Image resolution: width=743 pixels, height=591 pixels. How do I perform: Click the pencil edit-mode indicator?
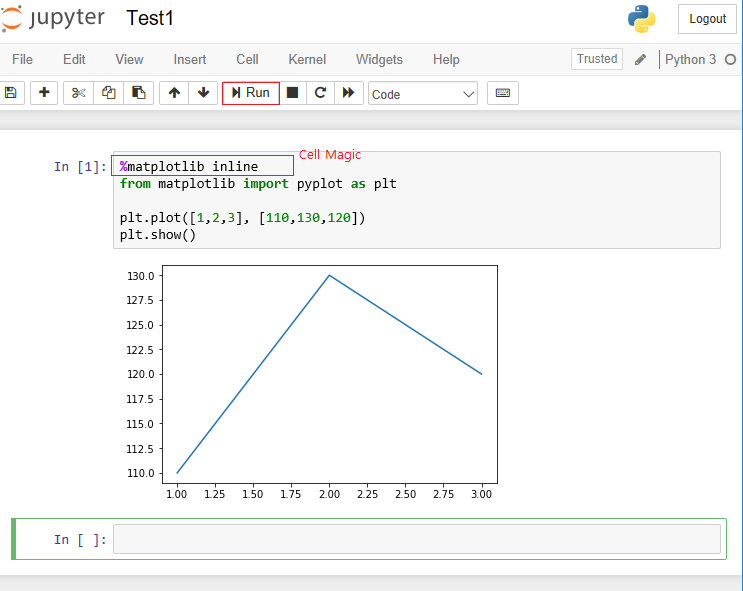point(640,59)
